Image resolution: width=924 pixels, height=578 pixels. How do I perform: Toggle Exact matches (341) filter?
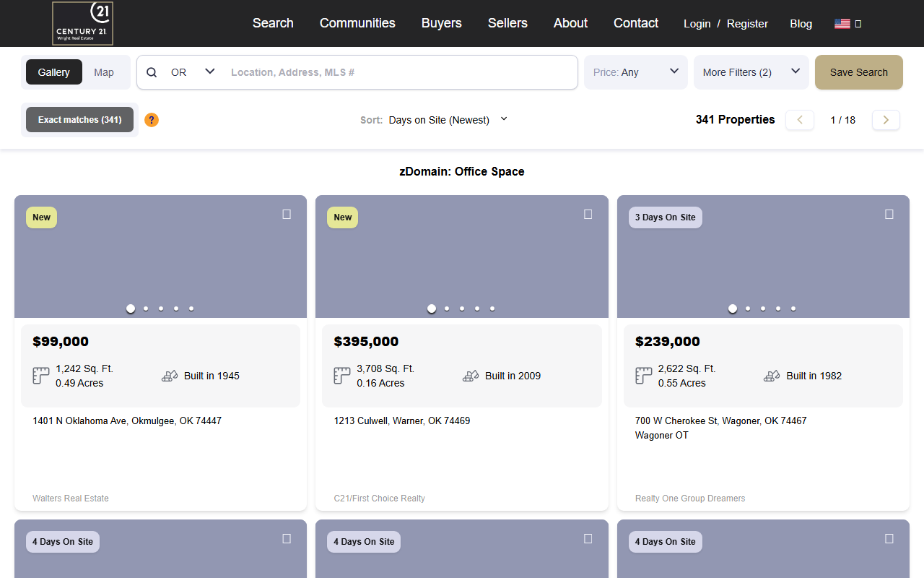[79, 120]
